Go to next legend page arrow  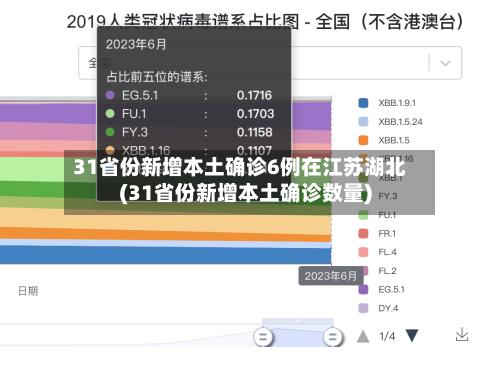click(x=412, y=336)
